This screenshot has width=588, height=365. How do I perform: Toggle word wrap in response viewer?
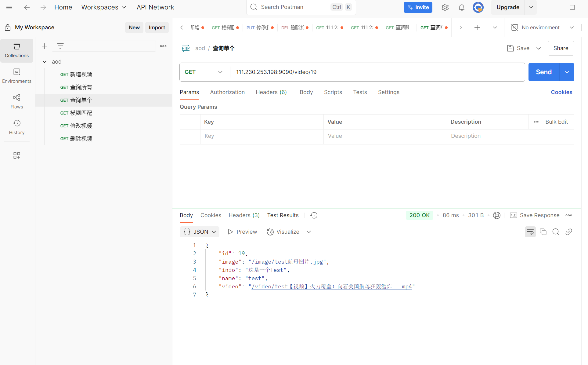(530, 232)
